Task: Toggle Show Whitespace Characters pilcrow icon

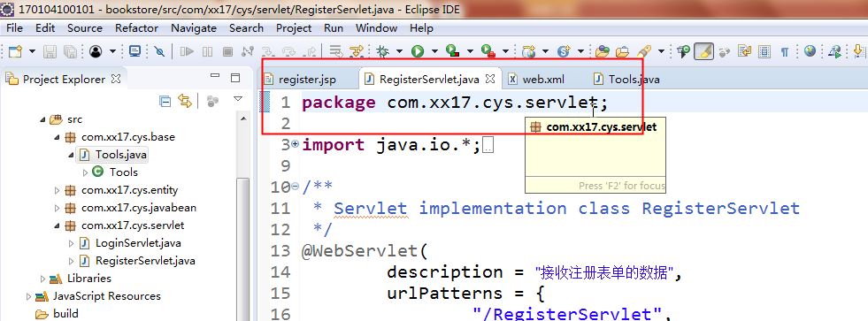Action: pos(785,51)
